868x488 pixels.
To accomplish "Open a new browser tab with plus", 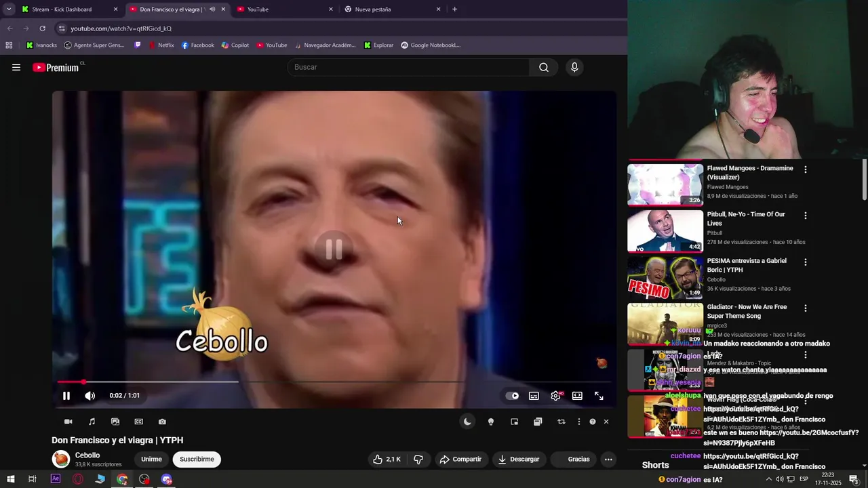I will 454,9.
